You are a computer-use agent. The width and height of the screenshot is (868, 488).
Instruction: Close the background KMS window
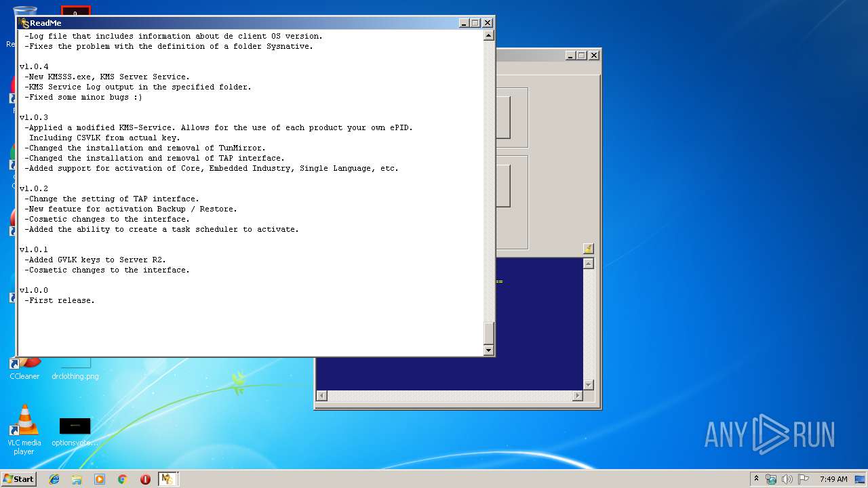pyautogui.click(x=594, y=55)
